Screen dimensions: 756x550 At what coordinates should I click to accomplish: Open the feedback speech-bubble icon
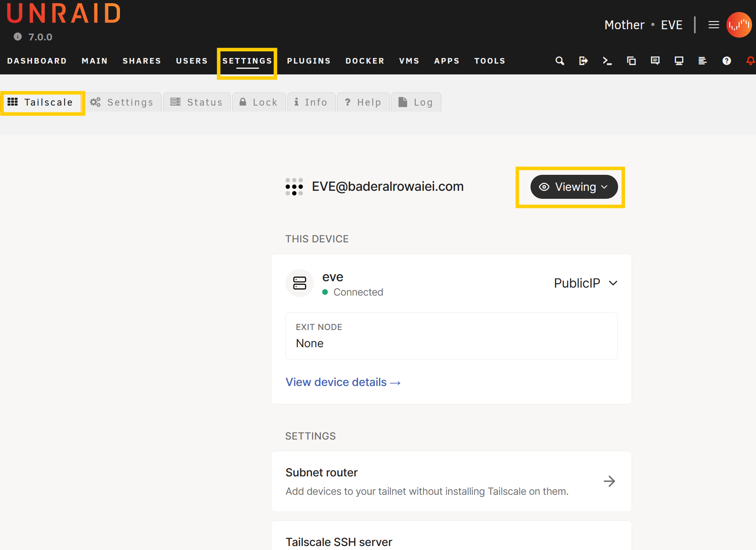pyautogui.click(x=655, y=61)
